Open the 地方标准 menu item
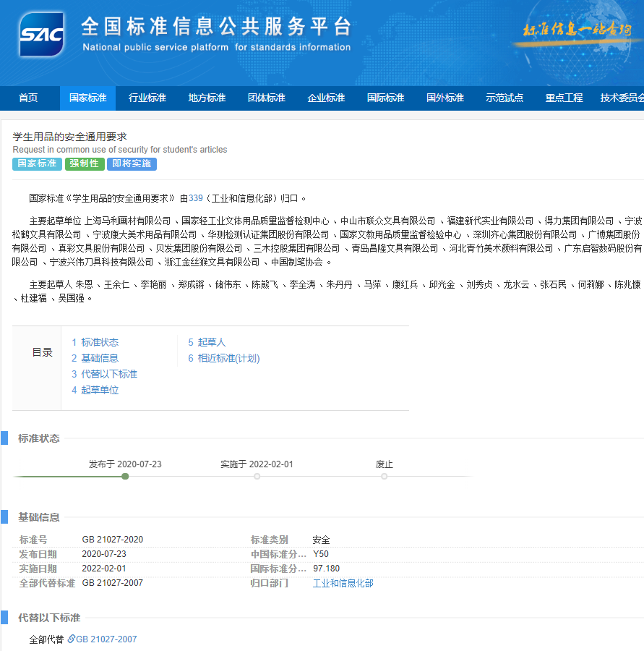The image size is (644, 651). coord(207,98)
